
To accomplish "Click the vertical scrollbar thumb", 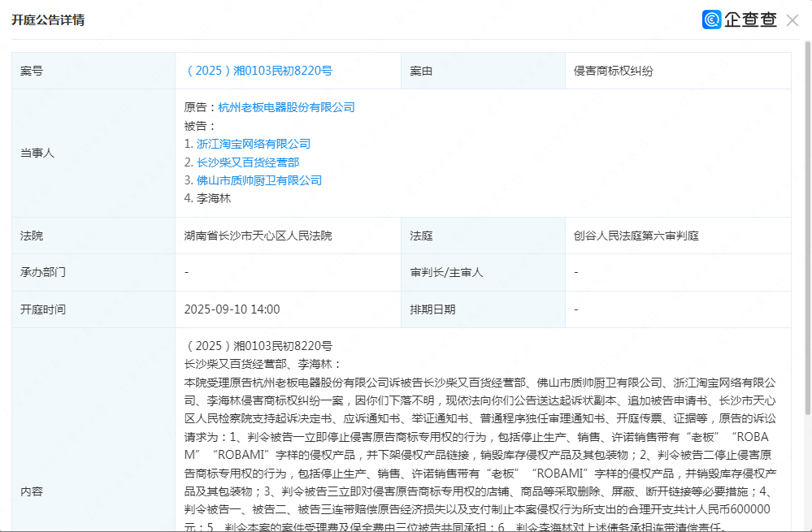I will pyautogui.click(x=807, y=227).
